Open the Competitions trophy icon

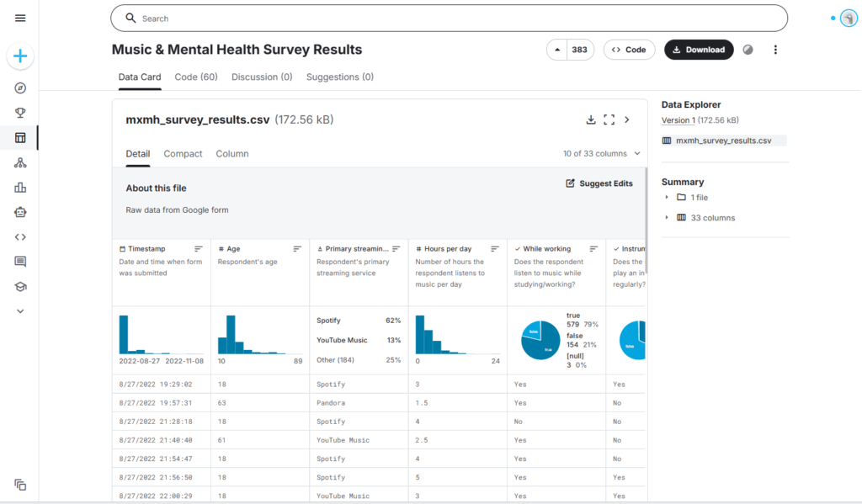click(20, 113)
